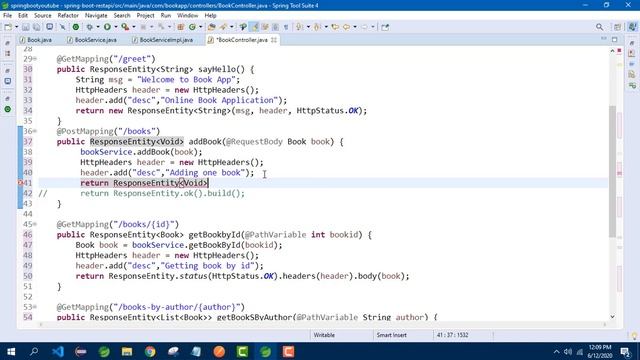Click the New file toolbar icon
The width and height of the screenshot is (640, 360).
(x=8, y=27)
